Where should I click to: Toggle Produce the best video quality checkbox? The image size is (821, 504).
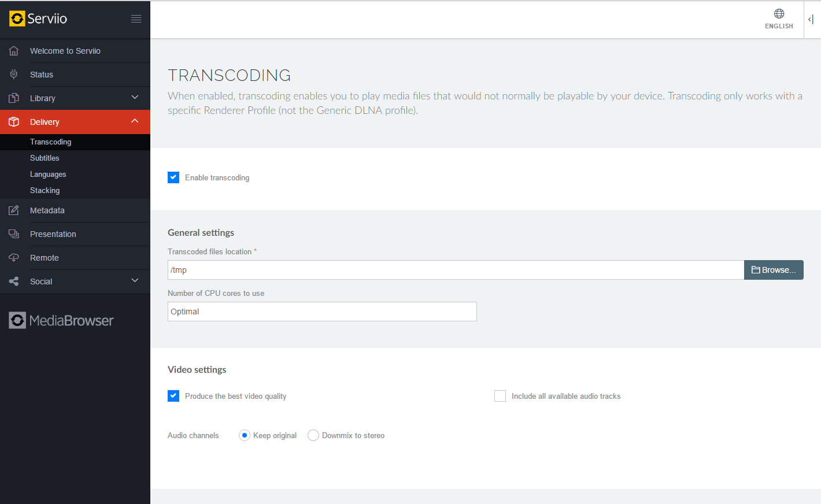[x=173, y=396]
